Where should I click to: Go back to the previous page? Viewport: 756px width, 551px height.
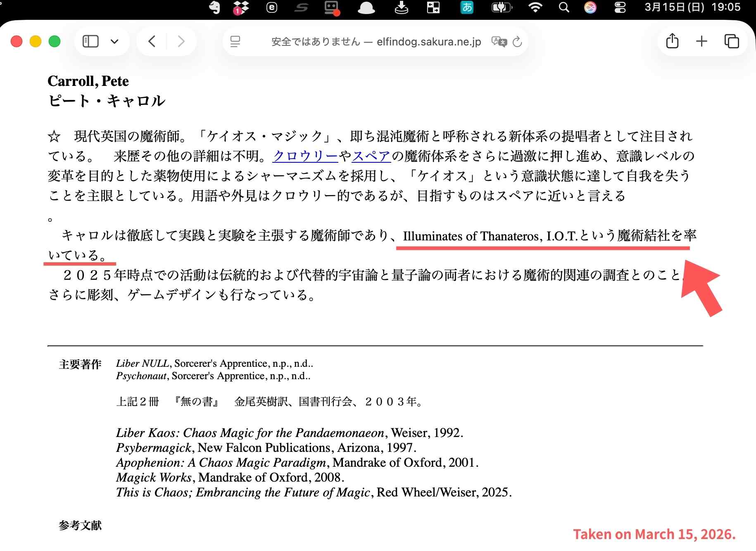point(152,41)
